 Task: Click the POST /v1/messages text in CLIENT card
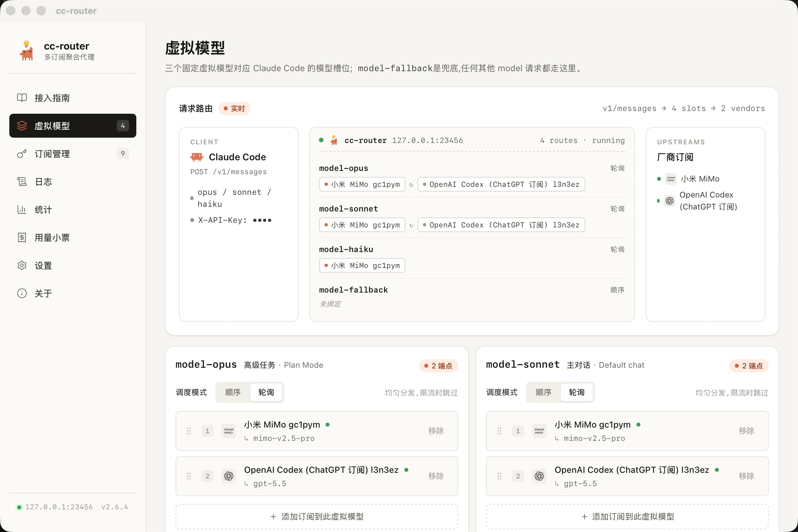pyautogui.click(x=229, y=172)
